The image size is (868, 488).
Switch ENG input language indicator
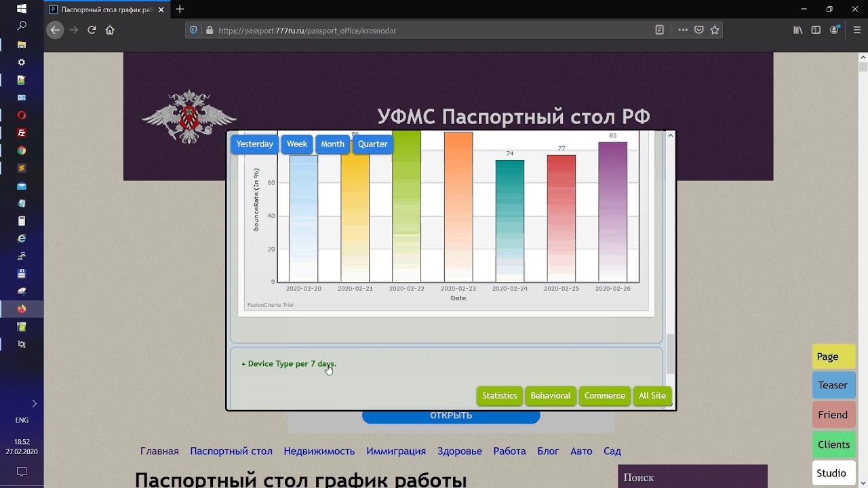coord(22,420)
